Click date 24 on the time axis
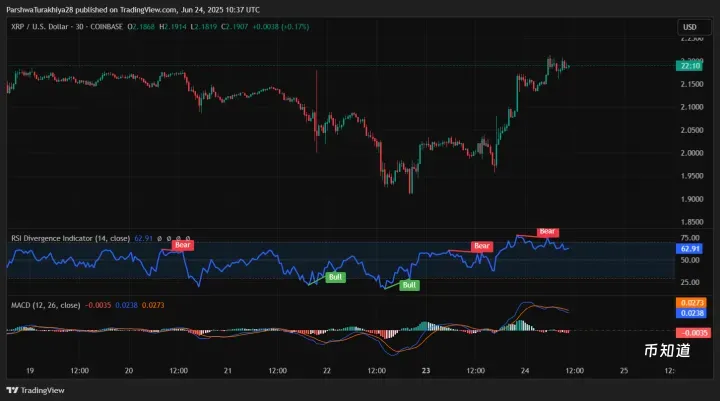The width and height of the screenshot is (720, 401). click(523, 370)
